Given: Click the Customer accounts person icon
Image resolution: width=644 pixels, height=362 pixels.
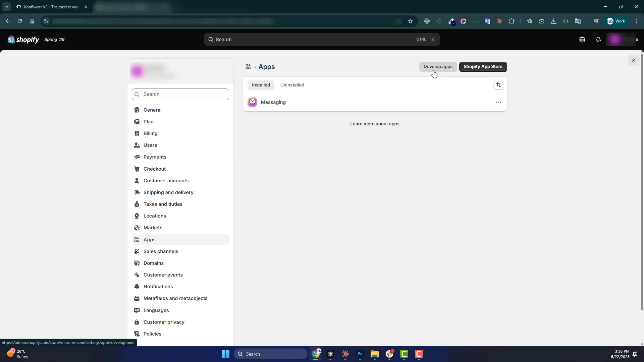Looking at the screenshot, I should pyautogui.click(x=137, y=181).
